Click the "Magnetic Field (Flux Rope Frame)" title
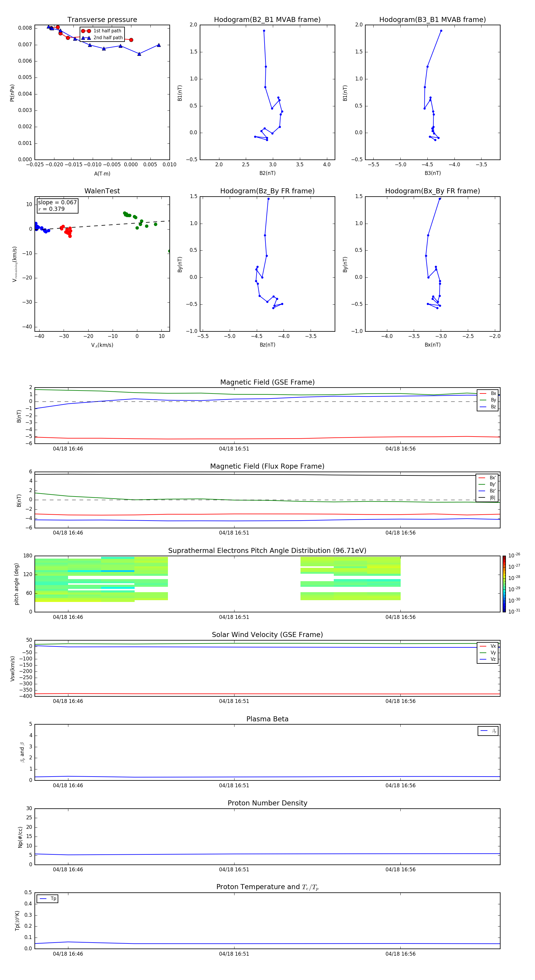The height and width of the screenshot is (980, 535). point(267,467)
